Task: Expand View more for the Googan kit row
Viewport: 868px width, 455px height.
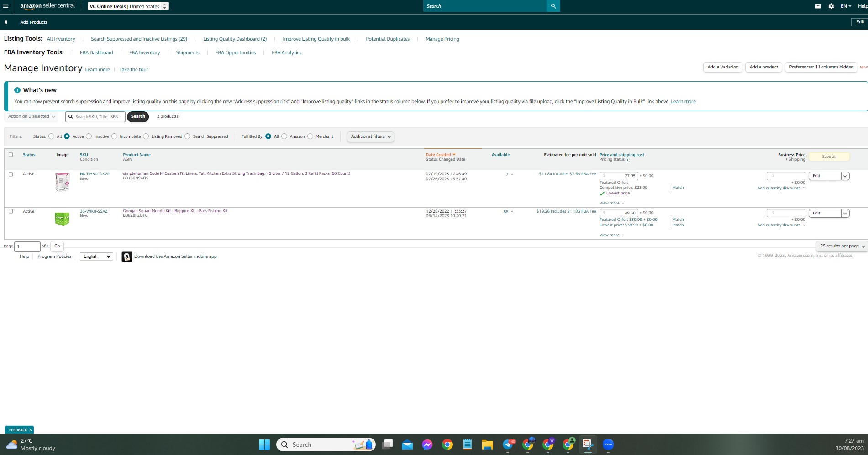Action: point(612,235)
